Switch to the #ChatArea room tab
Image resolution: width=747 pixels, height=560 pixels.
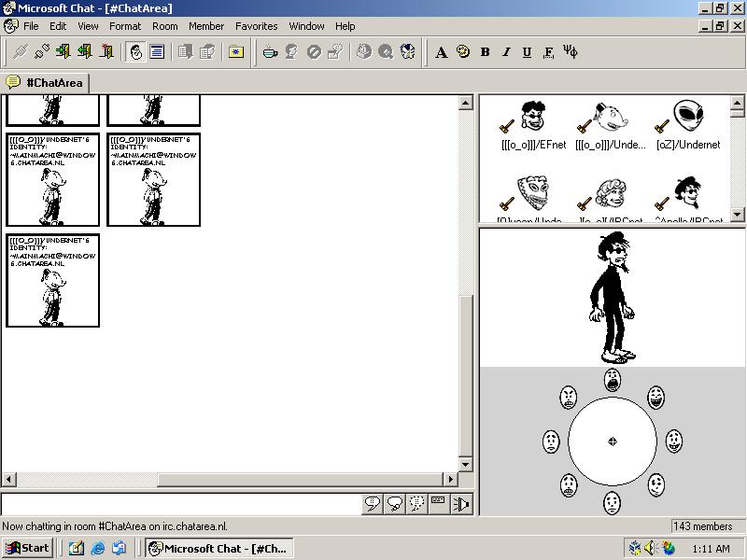click(45, 83)
